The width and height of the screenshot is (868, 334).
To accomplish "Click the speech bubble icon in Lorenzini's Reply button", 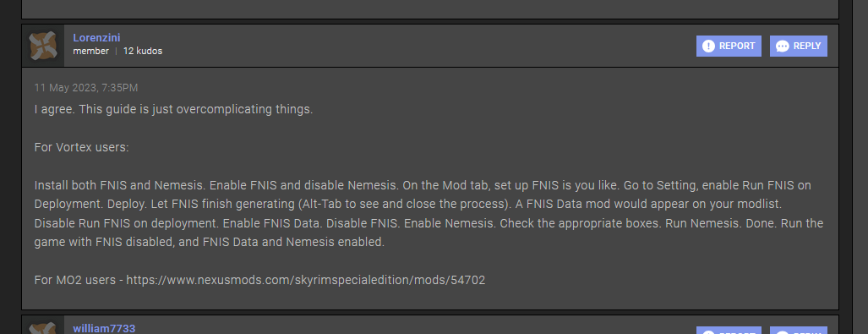I will tap(782, 46).
